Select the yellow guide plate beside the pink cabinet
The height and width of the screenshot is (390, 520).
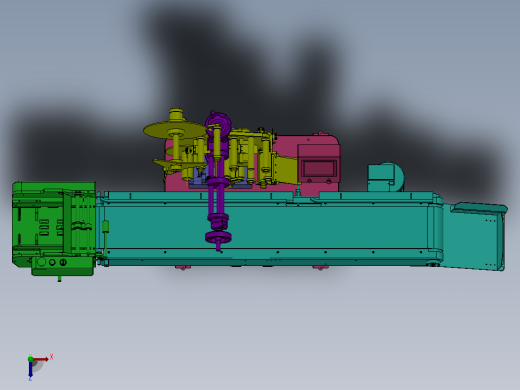(286, 170)
